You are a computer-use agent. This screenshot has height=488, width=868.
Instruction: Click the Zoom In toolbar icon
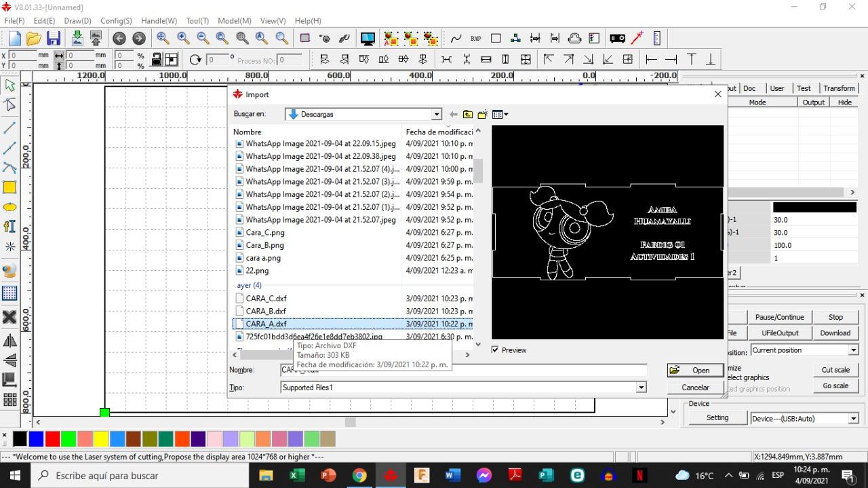pos(182,39)
